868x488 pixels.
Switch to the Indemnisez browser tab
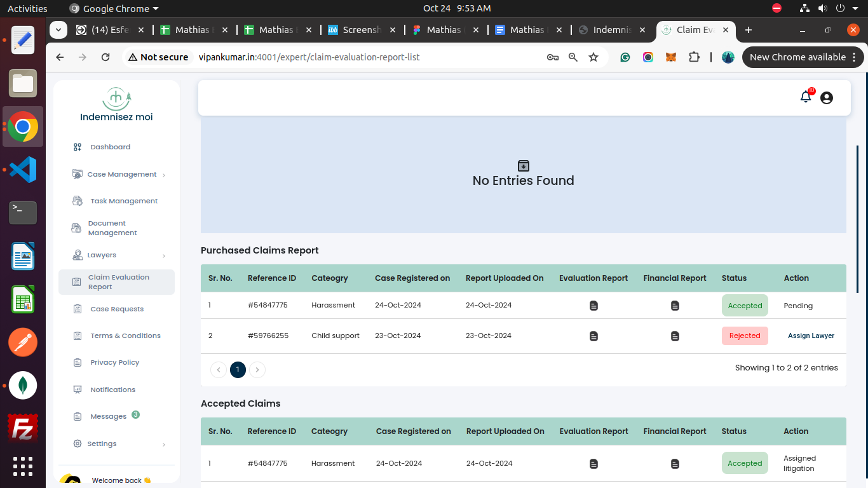click(x=611, y=30)
